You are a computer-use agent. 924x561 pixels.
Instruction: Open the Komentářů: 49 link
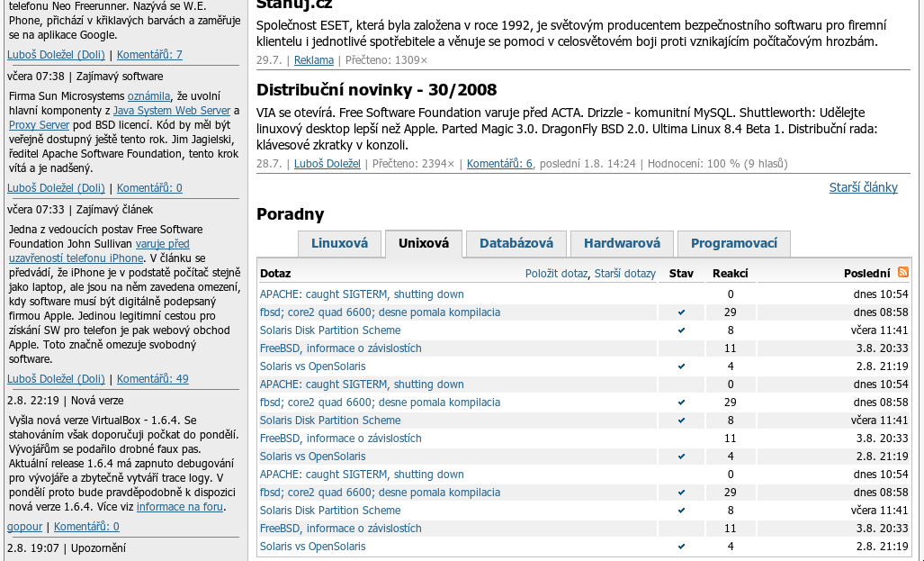153,379
